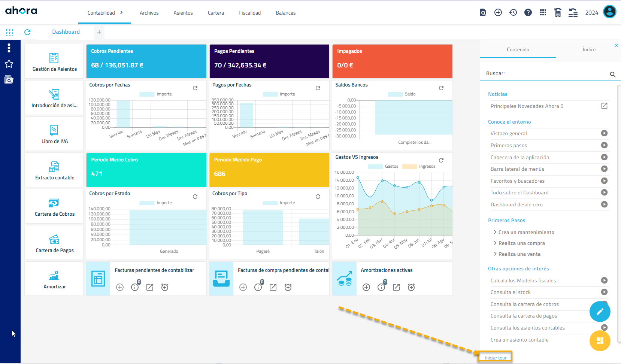Open the apps grid icon in header

coord(543,13)
